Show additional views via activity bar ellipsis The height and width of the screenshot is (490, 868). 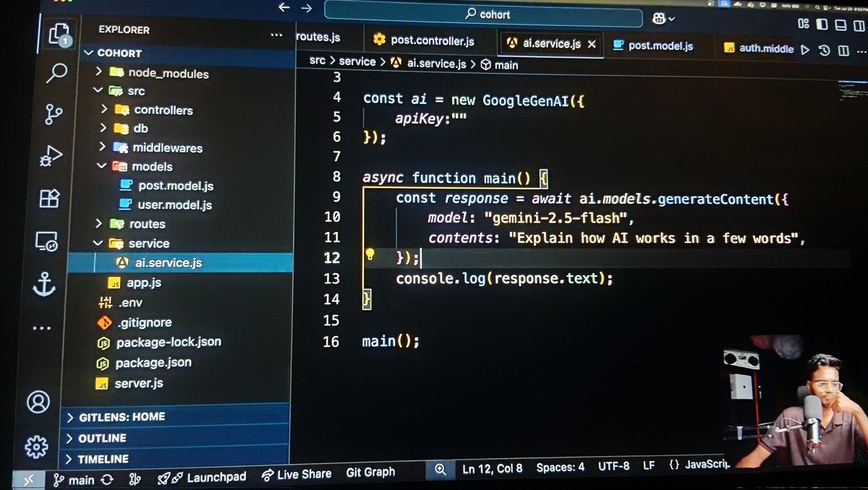pos(41,328)
